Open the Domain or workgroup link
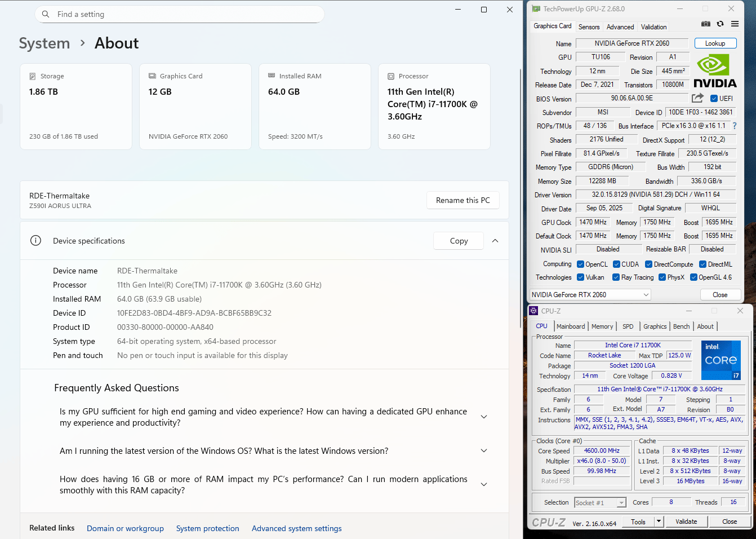 (x=125, y=528)
